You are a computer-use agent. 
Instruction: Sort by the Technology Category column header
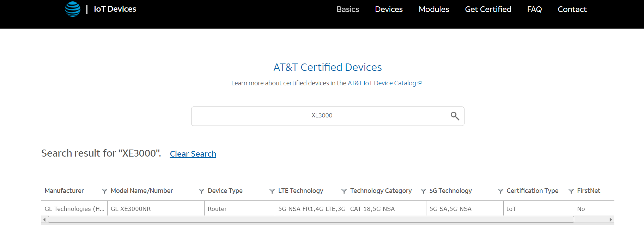coord(381,191)
